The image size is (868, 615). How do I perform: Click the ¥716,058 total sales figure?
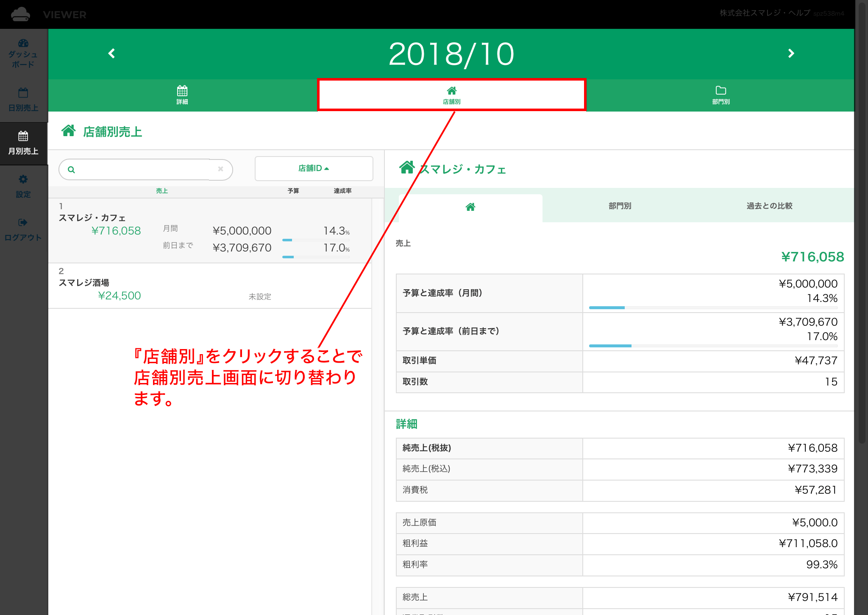point(812,257)
